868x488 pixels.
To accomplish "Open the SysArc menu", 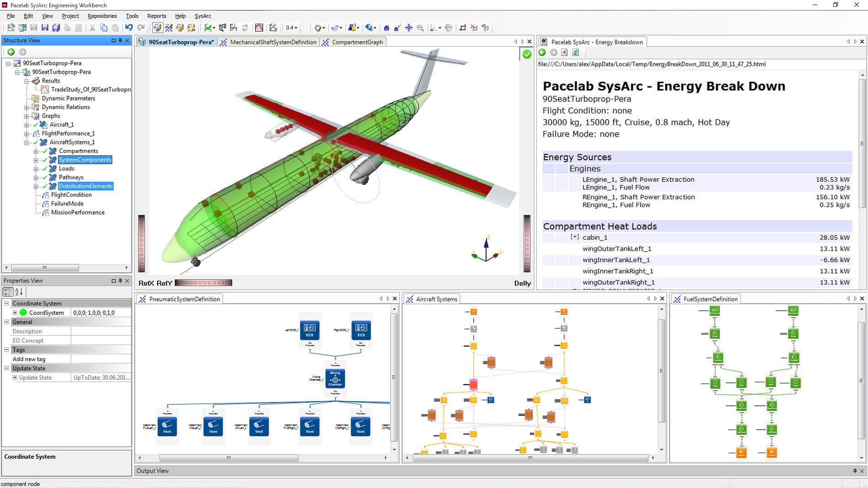I will click(x=202, y=16).
